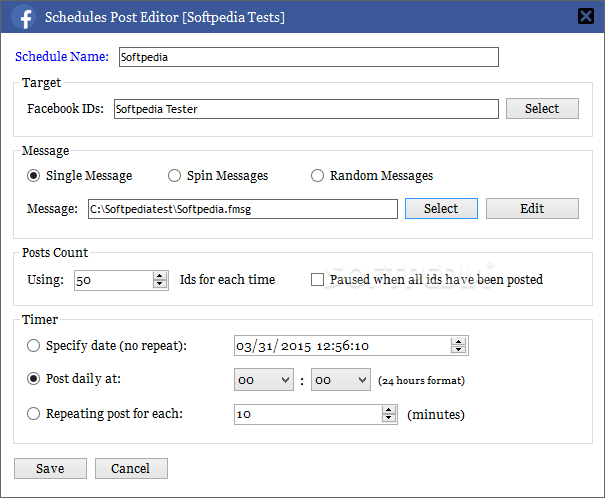Save the schedule

point(51,469)
